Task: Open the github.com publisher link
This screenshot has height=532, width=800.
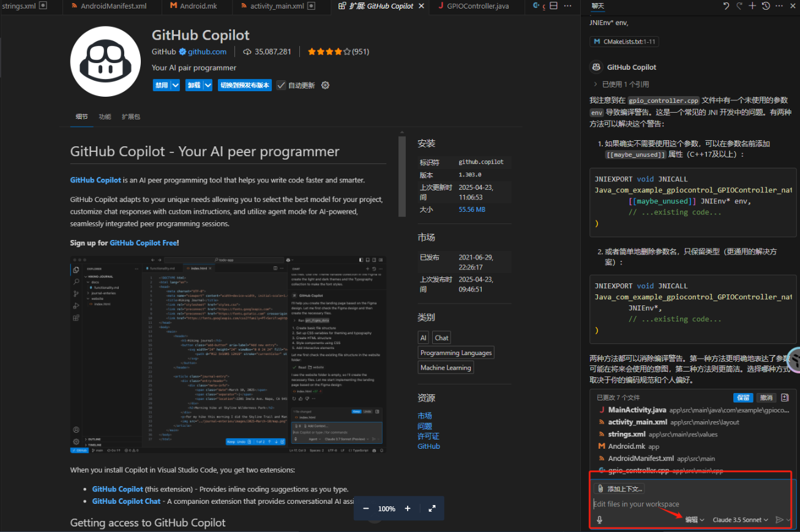Action: tap(207, 52)
